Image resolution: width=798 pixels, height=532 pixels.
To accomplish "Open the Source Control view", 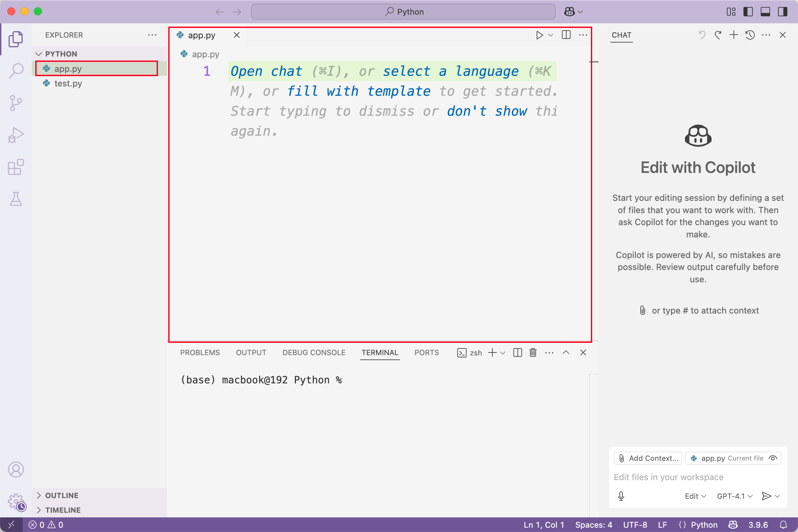I will pos(16,103).
